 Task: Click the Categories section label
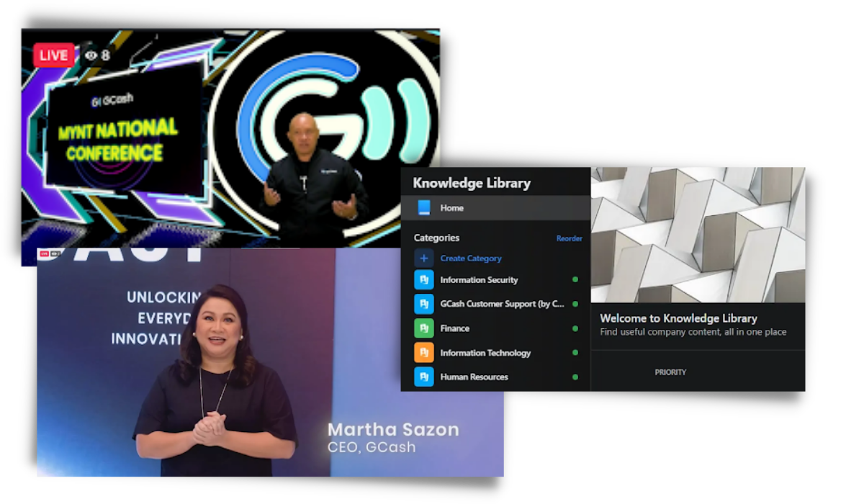[x=436, y=238]
